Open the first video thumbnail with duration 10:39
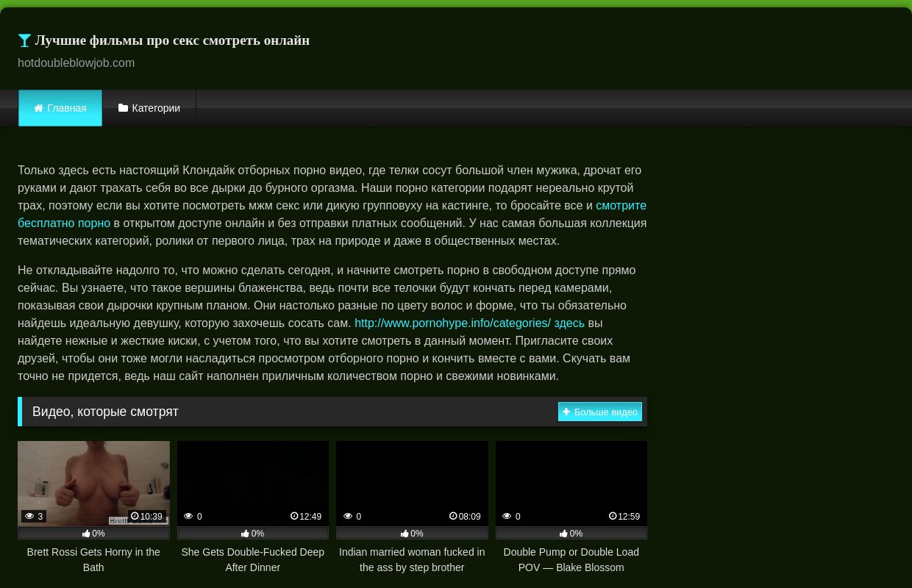Screen dimensions: 912x588 pos(93,481)
